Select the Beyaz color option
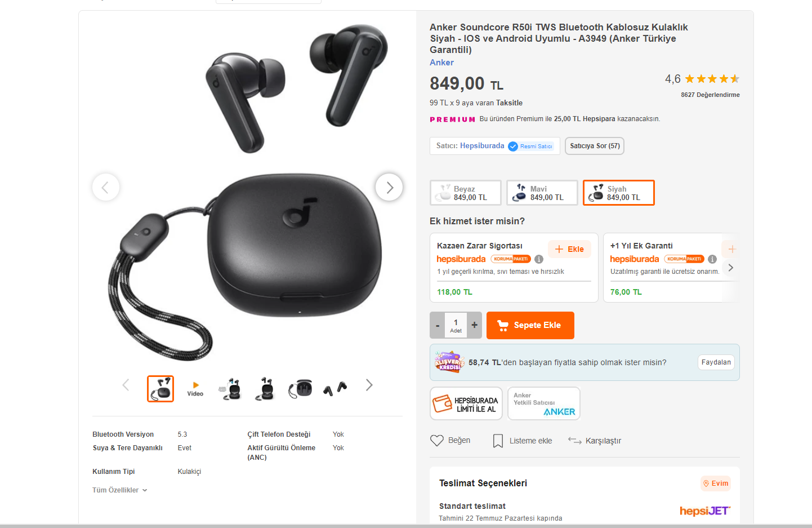The image size is (812, 528). 466,193
